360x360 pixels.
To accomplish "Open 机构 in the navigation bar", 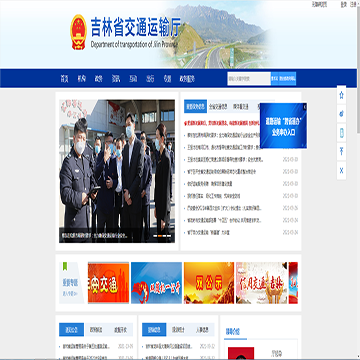I will [81, 79].
